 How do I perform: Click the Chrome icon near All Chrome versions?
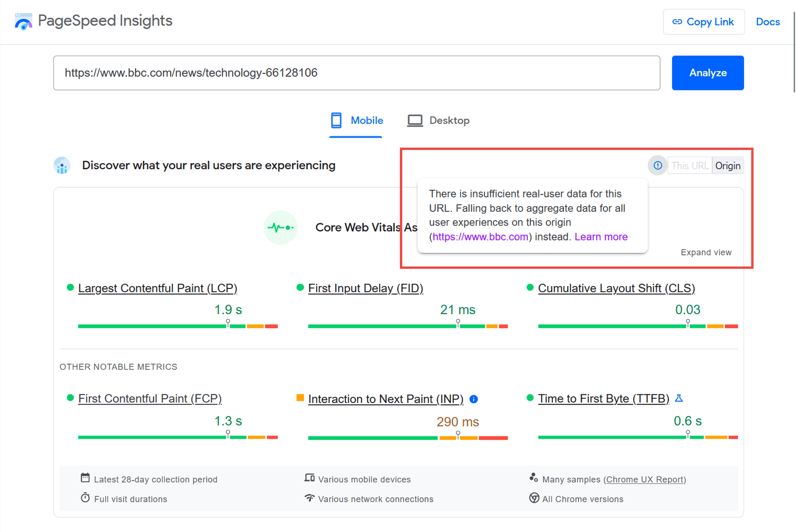point(534,498)
